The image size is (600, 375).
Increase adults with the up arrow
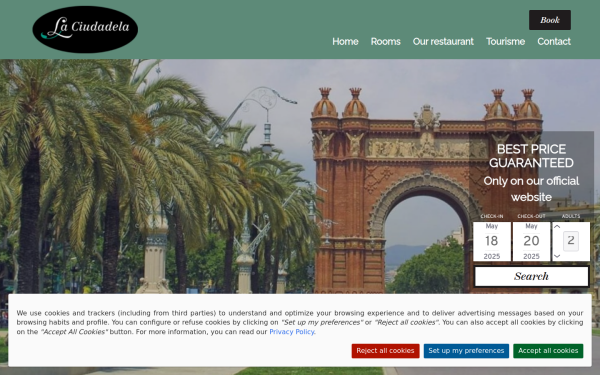tap(557, 227)
